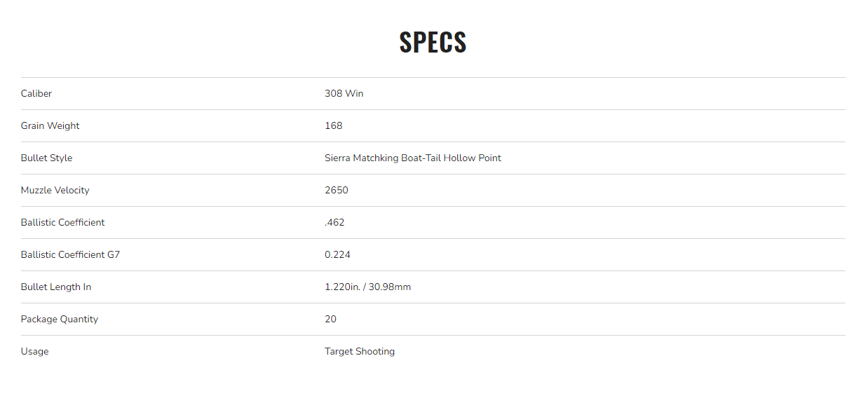The height and width of the screenshot is (398, 868).
Task: Click the Package Quantity label
Action: tap(60, 320)
